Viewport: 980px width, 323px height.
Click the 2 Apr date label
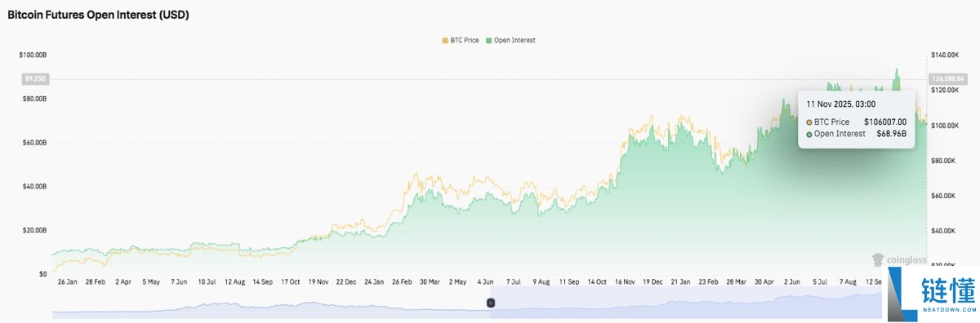click(123, 281)
